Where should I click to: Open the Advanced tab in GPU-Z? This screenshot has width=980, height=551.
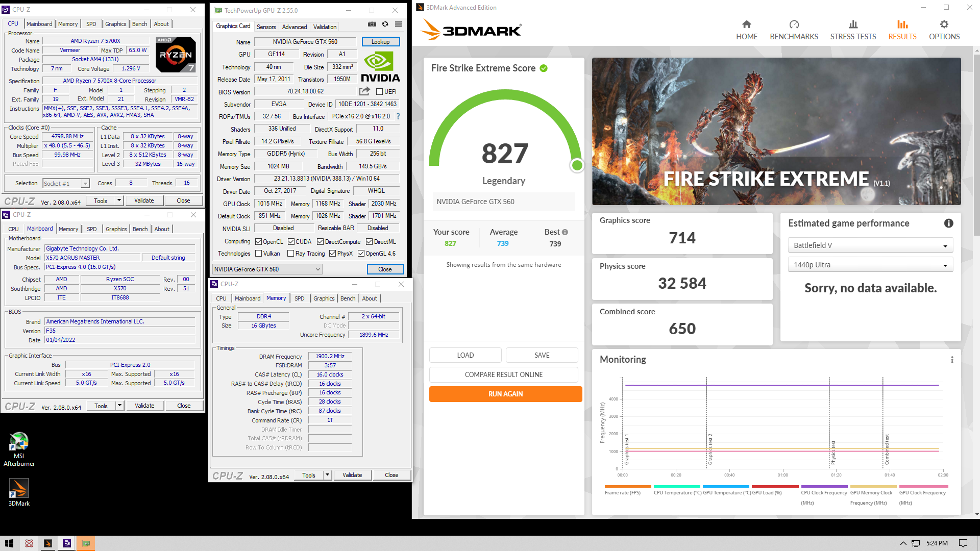coord(295,27)
